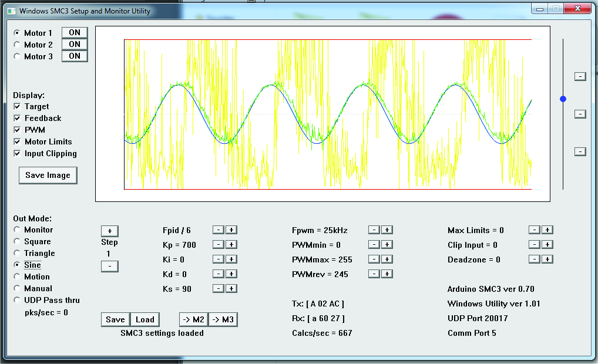Click the middle minus button beside the slider
The image size is (598, 364).
580,114
